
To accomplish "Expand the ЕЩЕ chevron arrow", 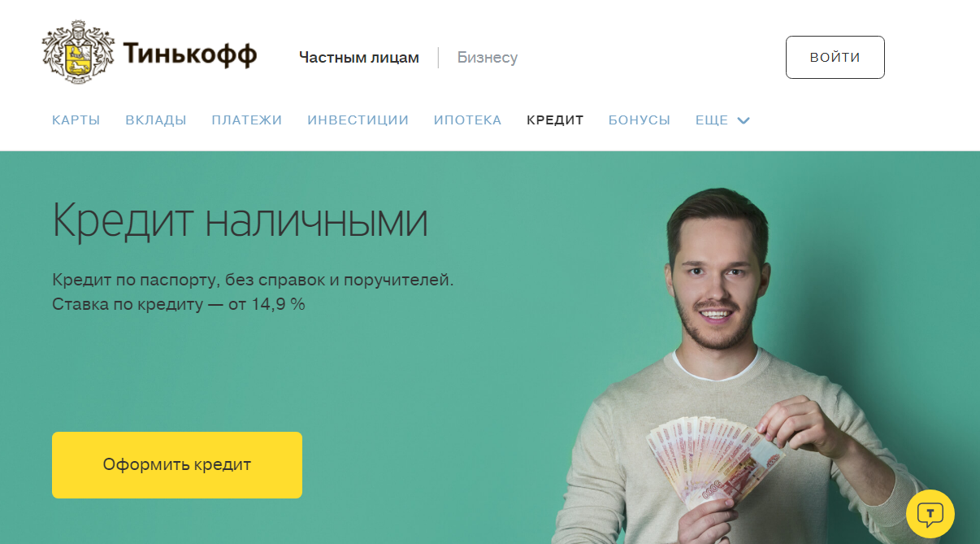I will pyautogui.click(x=743, y=120).
